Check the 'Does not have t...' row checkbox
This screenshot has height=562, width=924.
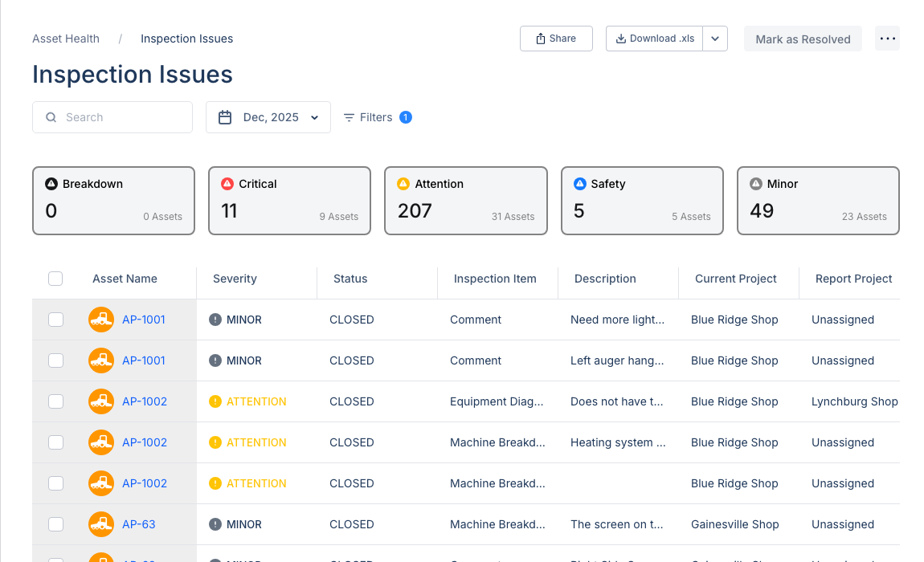(x=55, y=401)
